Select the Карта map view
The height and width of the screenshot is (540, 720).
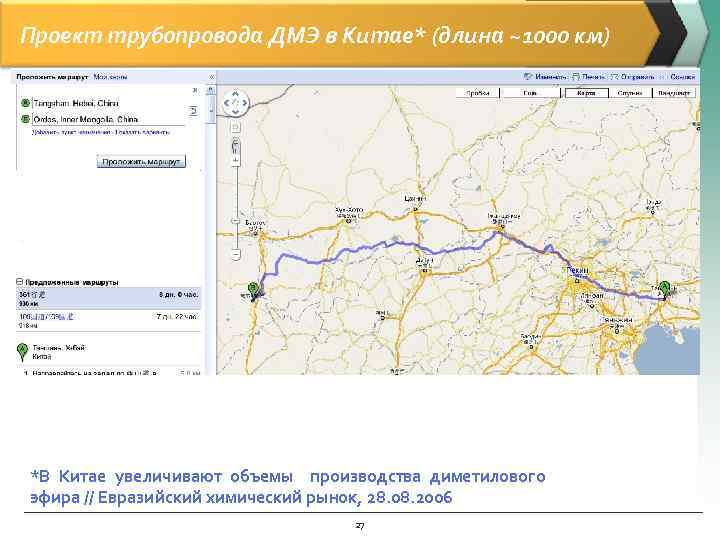tap(586, 93)
